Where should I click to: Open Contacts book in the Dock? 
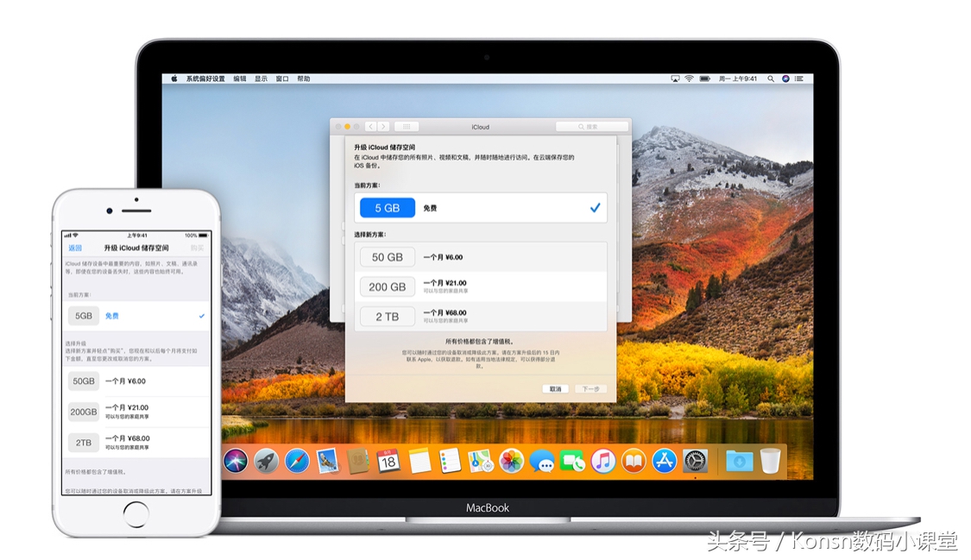pyautogui.click(x=358, y=461)
